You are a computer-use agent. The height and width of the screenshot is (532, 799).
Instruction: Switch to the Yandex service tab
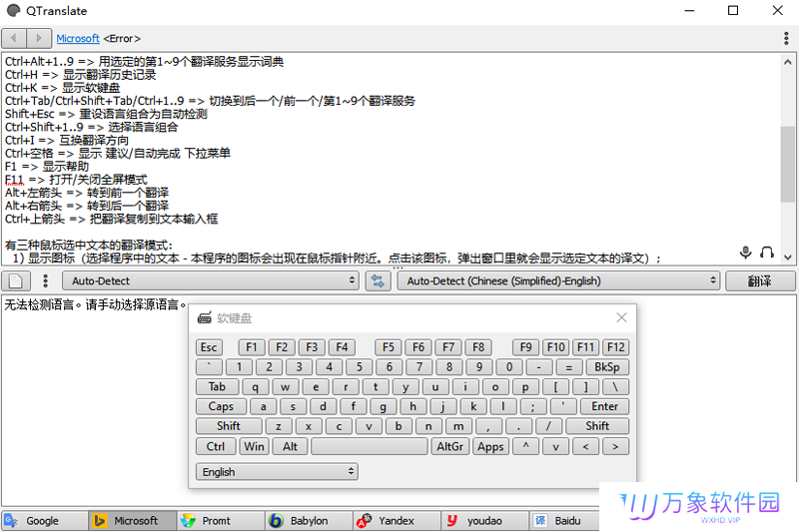398,521
